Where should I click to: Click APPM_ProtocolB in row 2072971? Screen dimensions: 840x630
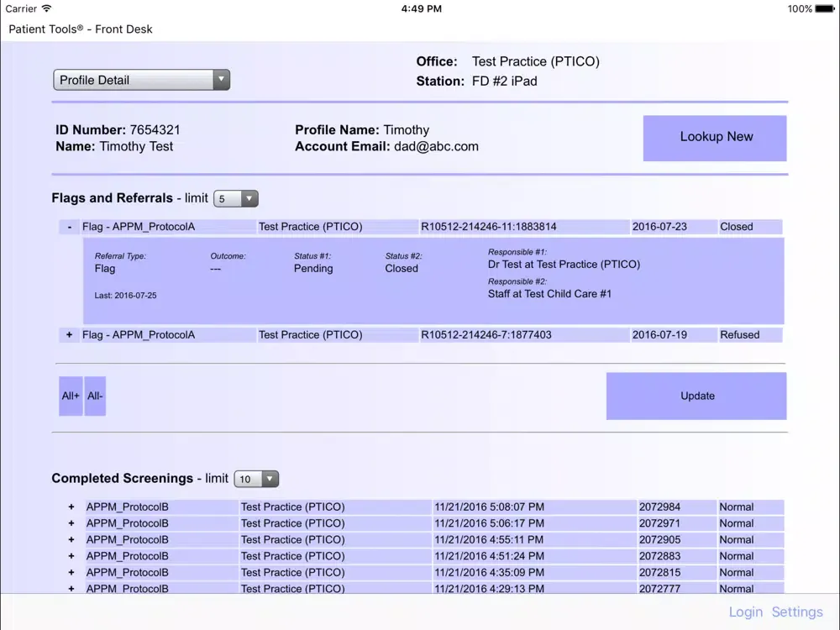(127, 523)
